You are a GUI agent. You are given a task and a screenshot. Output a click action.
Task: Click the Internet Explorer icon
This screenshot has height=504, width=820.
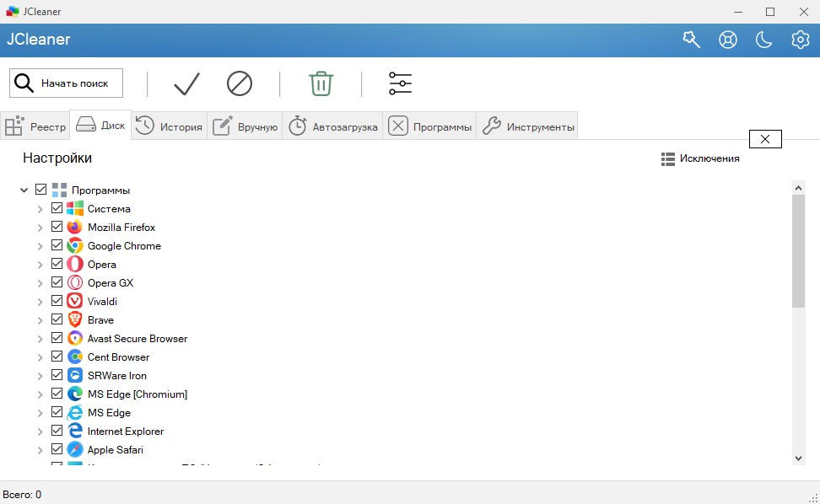75,431
